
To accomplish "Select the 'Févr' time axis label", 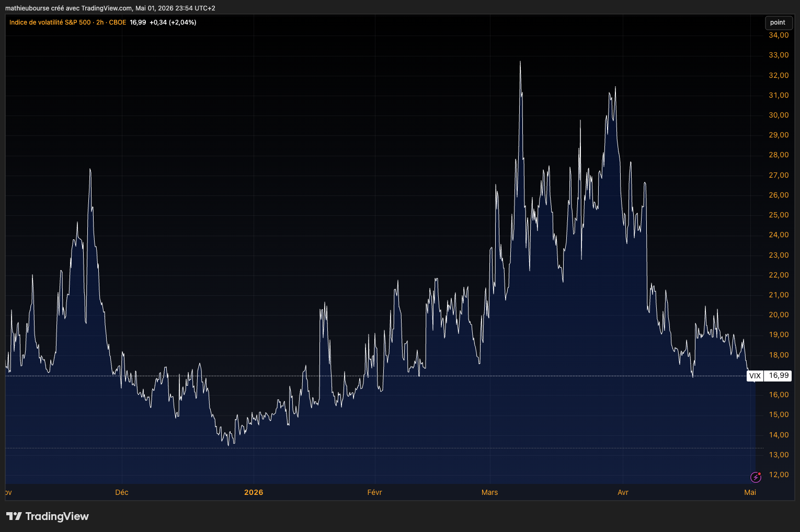I will coord(375,492).
